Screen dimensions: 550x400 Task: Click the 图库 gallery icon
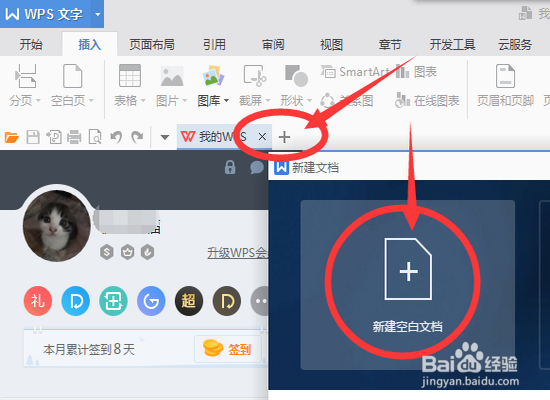point(213,75)
